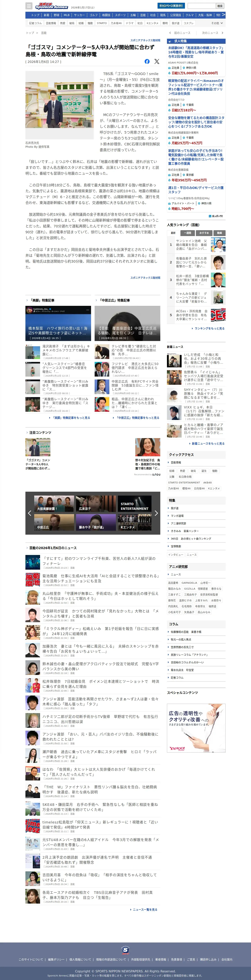Click the Sponichi Annex logo
This screenshot has width=251, height=980.
click(51, 6)
